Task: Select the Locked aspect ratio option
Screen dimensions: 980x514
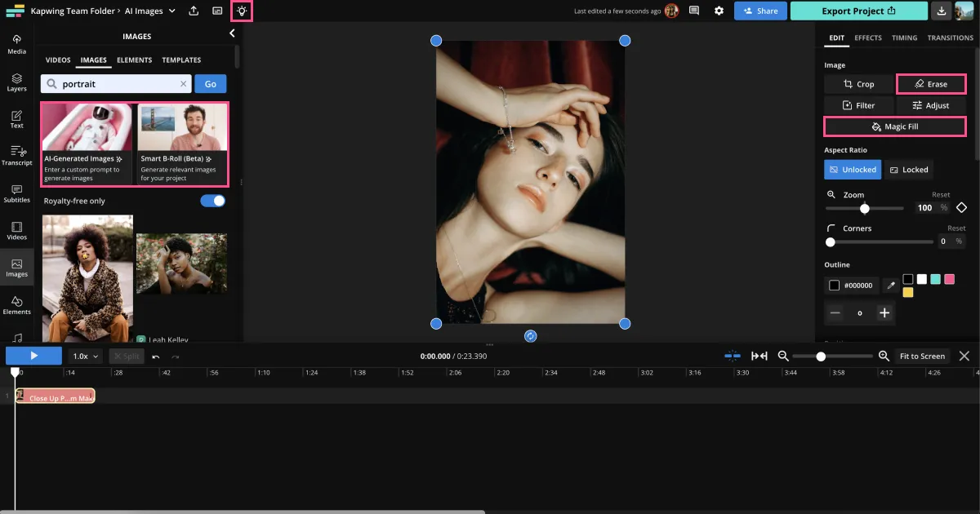Action: (909, 169)
